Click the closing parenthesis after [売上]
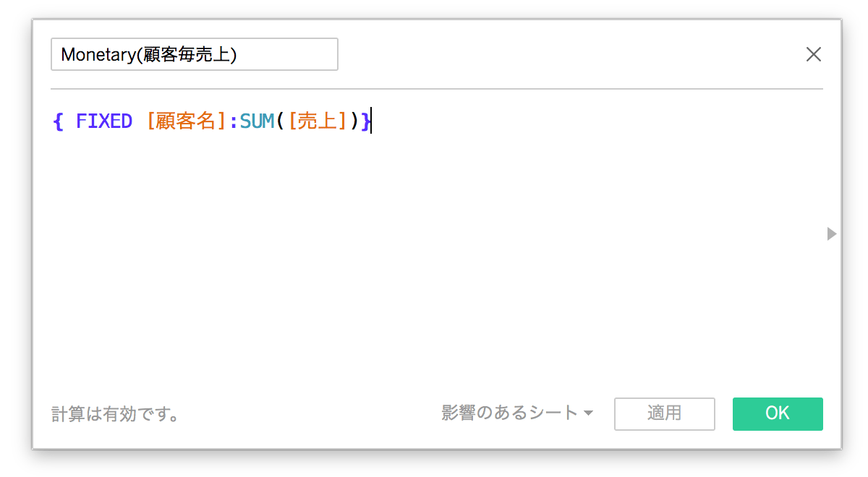Image resolution: width=868 pixels, height=477 pixels. click(354, 121)
